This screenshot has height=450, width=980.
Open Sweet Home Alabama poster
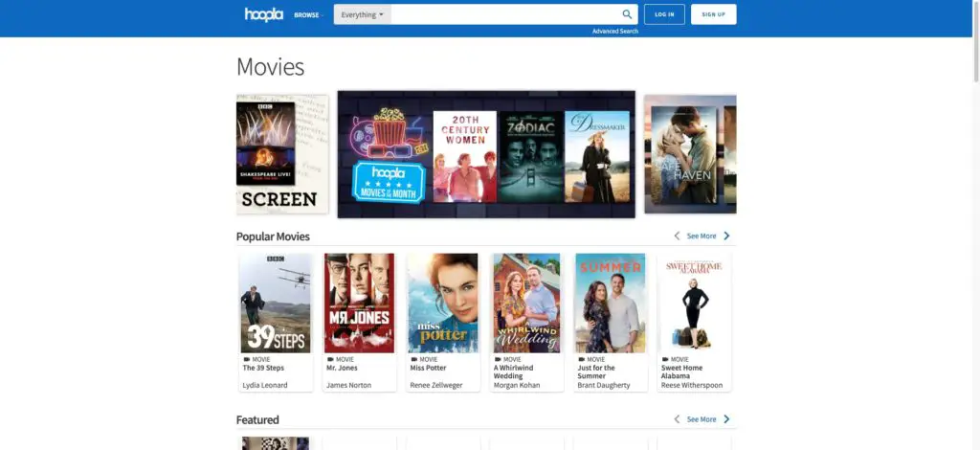tap(695, 304)
